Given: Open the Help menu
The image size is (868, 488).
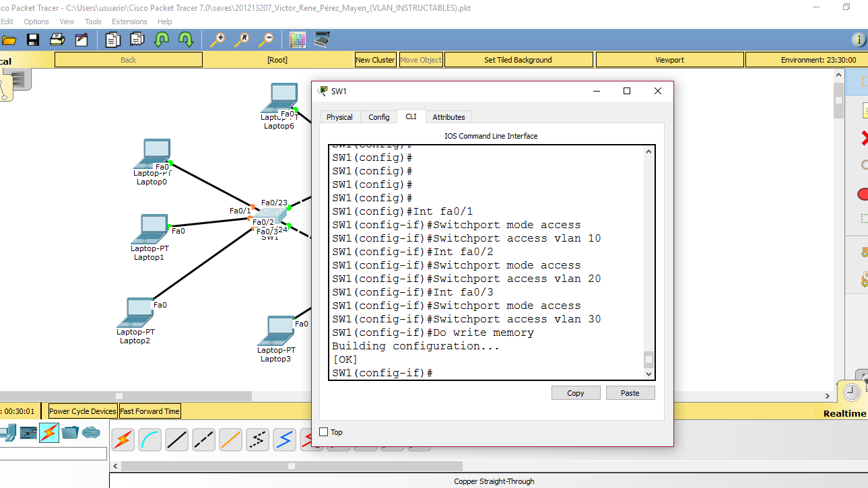Looking at the screenshot, I should pos(164,22).
